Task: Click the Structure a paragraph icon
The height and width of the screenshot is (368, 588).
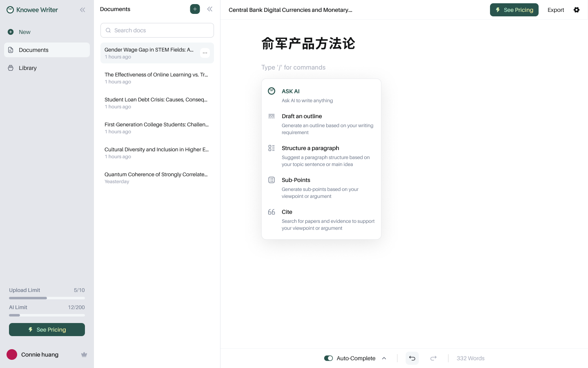Action: click(272, 148)
